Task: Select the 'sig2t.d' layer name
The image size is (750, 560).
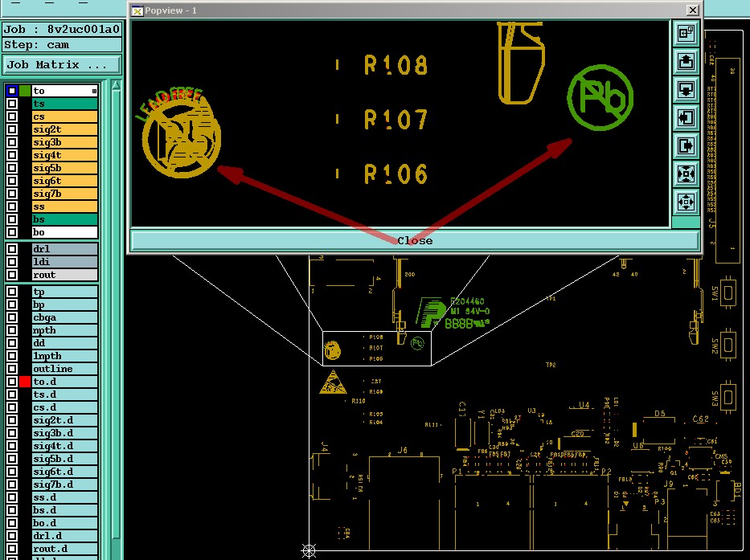Action: pos(64,420)
